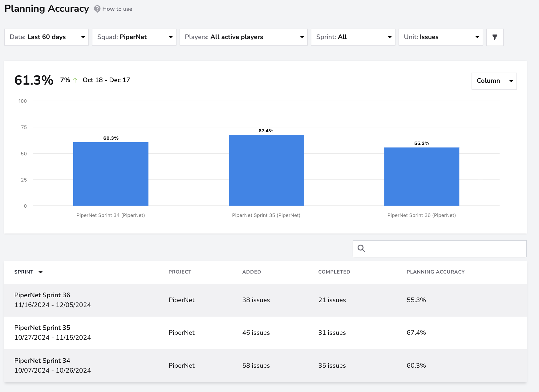Viewport: 539px width, 392px height.
Task: Open the Sprint All dropdown
Action: tap(353, 37)
